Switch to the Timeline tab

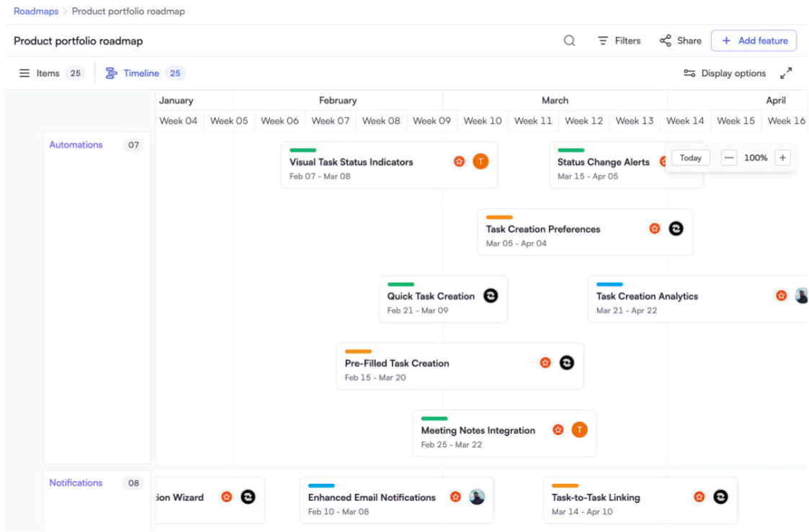click(x=145, y=73)
